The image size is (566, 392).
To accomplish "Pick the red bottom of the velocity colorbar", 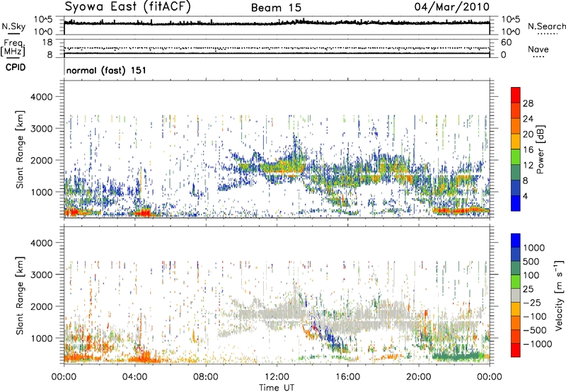I will (x=516, y=350).
